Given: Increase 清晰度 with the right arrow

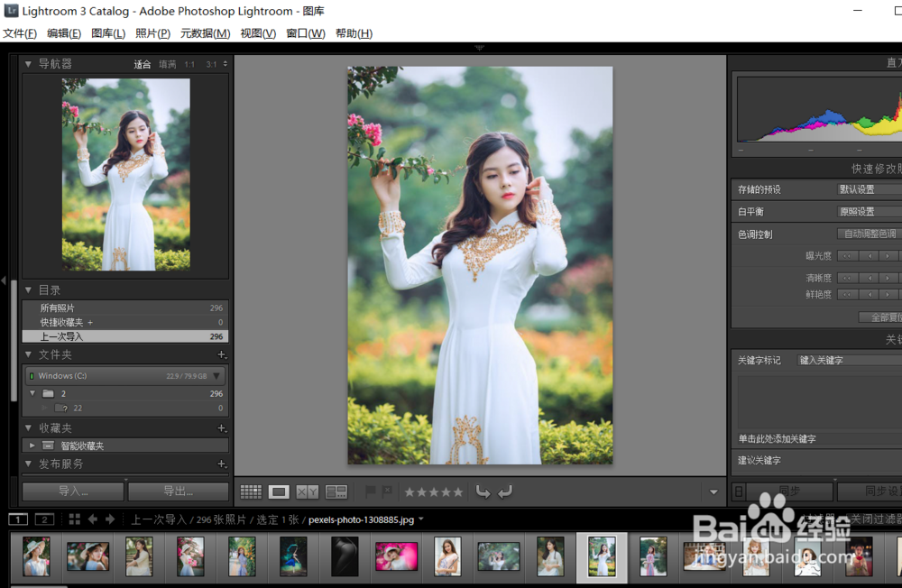Looking at the screenshot, I should [x=888, y=278].
